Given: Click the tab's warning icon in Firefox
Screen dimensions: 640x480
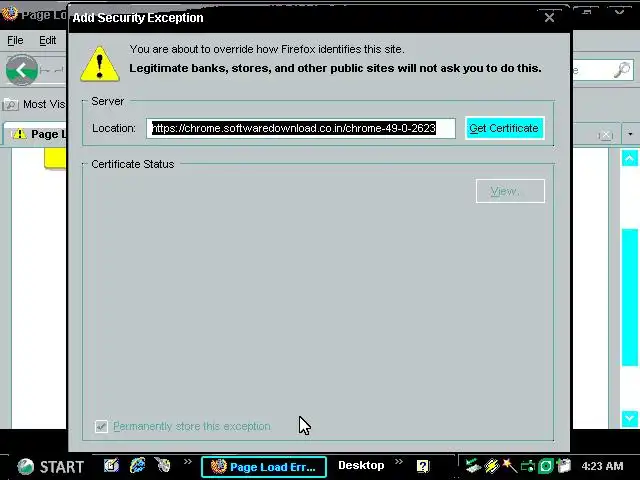Looking at the screenshot, I should [x=19, y=134].
